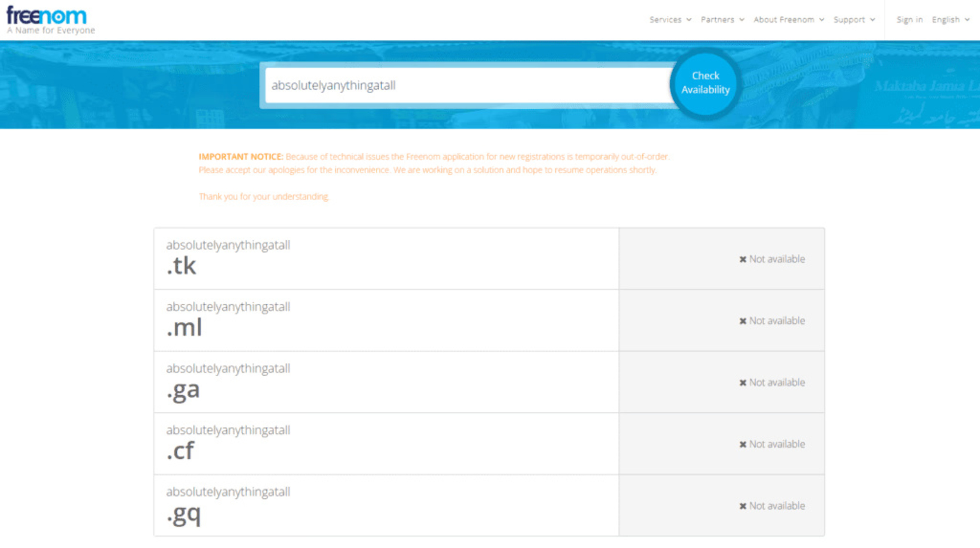
Task: Open the About Freenom menu
Action: (788, 20)
